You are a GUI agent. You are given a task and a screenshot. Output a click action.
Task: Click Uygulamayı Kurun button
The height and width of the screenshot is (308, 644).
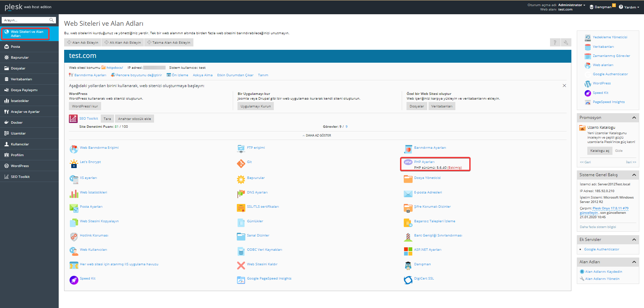255,106
